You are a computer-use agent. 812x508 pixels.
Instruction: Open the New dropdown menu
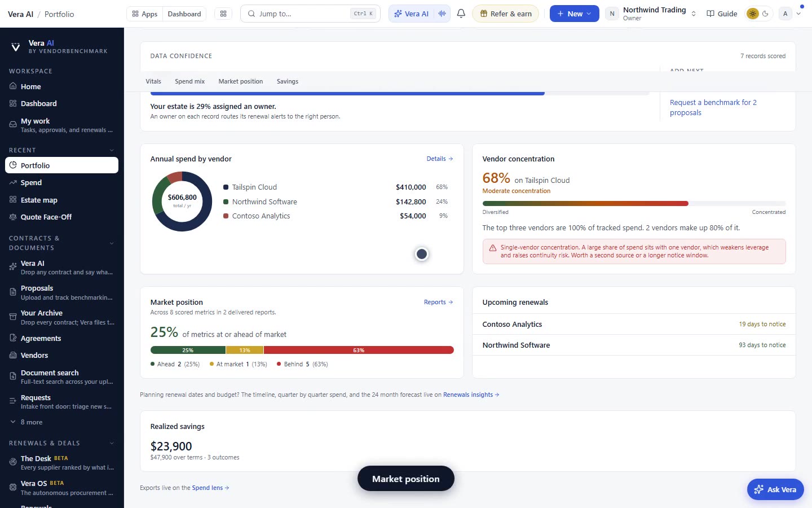[574, 14]
